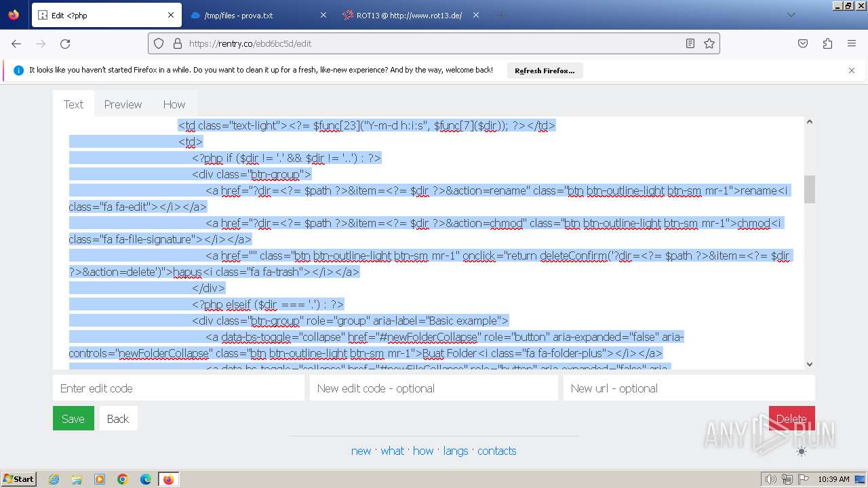Focus the 'Enter edit code' field
The height and width of the screenshot is (488, 868).
coord(179,388)
